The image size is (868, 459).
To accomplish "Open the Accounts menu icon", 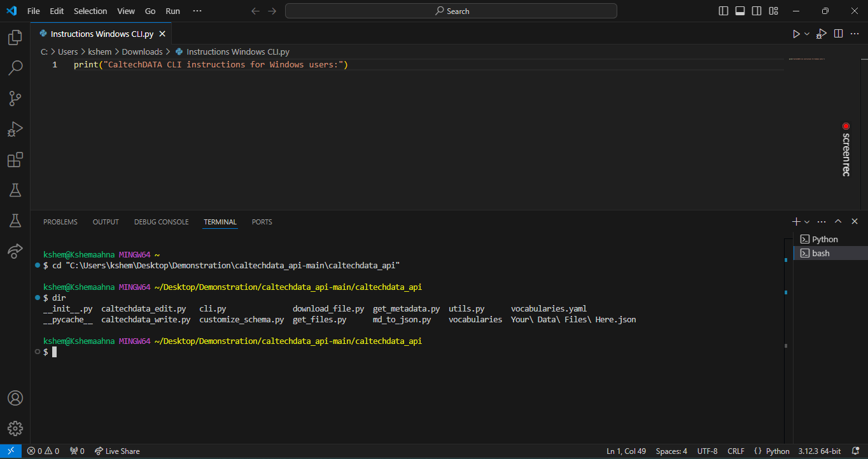I will click(x=15, y=398).
